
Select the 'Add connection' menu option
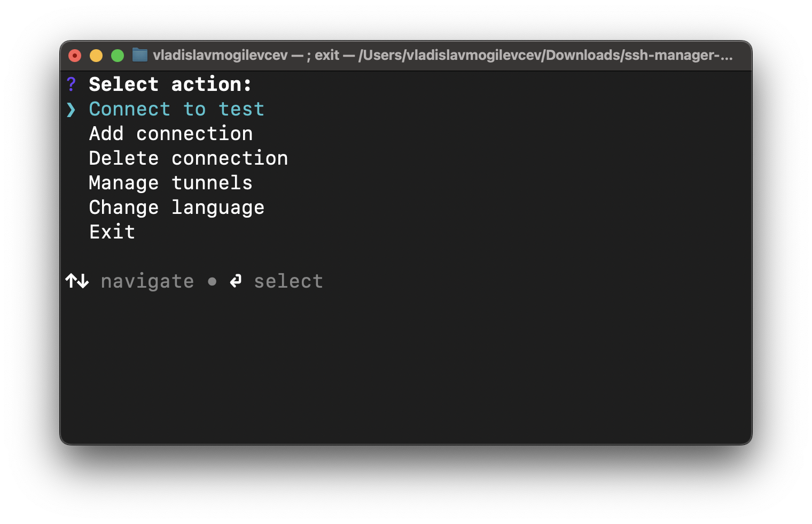[x=170, y=133]
